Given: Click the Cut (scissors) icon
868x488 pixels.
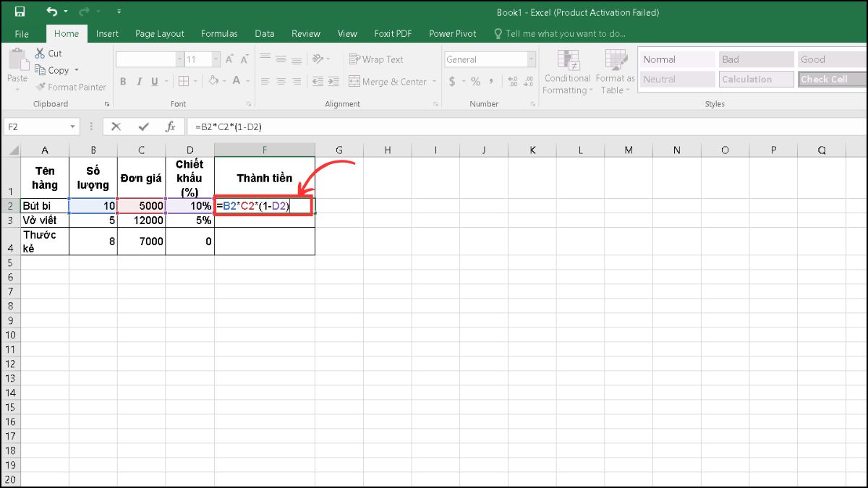Looking at the screenshot, I should pos(41,53).
